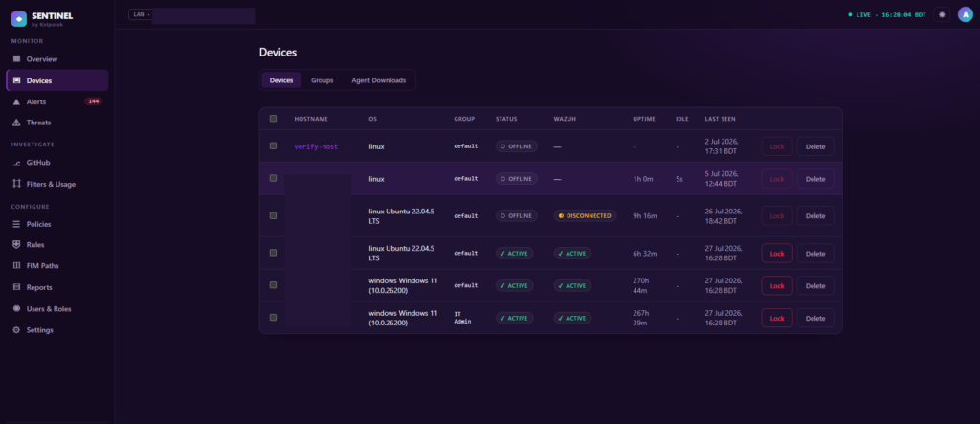Open Threats via the warning icon
Viewport: 980px width, 424px height.
(17, 123)
